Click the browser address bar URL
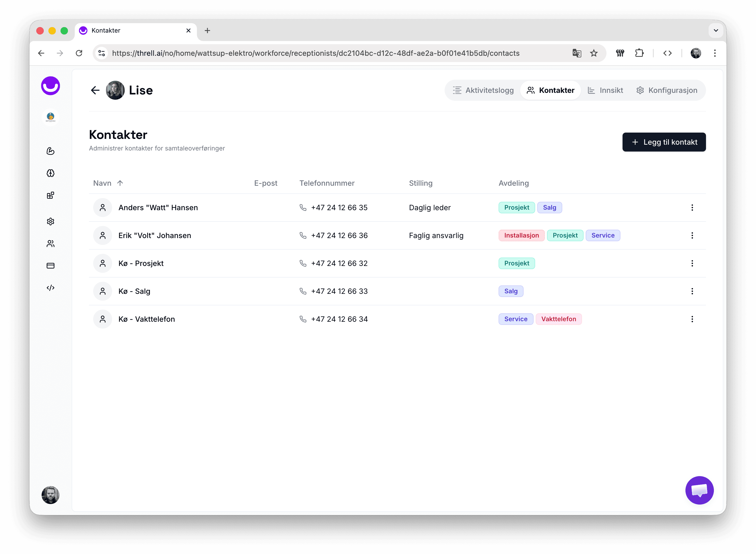The height and width of the screenshot is (554, 756). [x=315, y=53]
